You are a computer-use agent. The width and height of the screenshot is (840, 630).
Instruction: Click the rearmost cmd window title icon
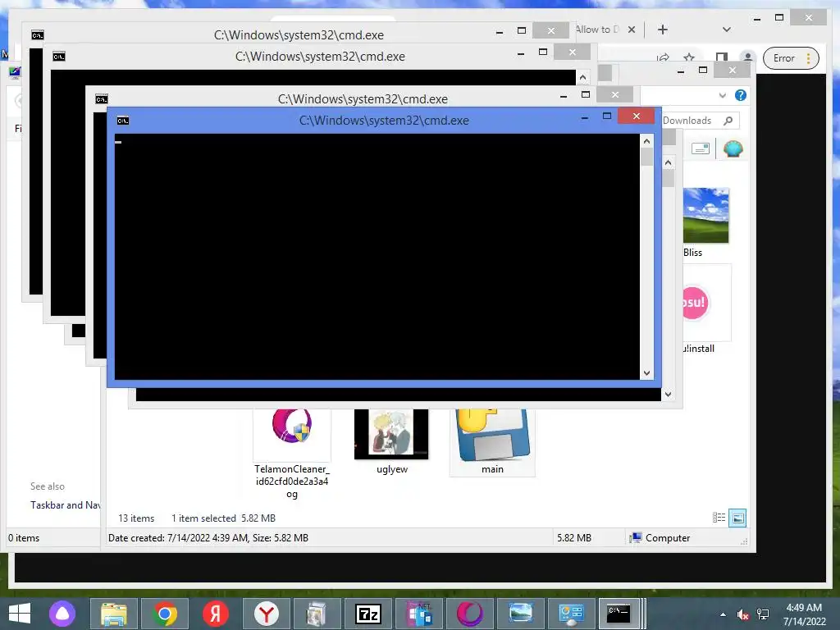pos(38,35)
